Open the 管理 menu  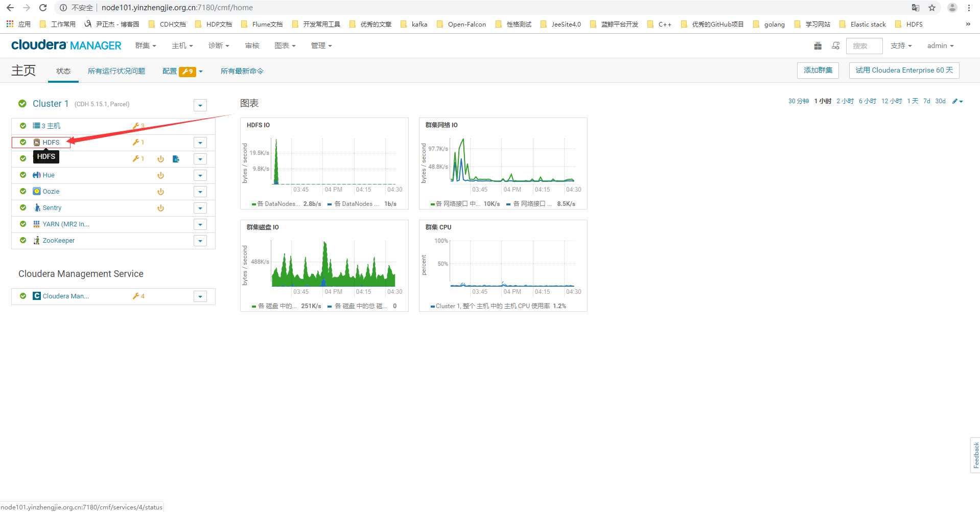(321, 45)
